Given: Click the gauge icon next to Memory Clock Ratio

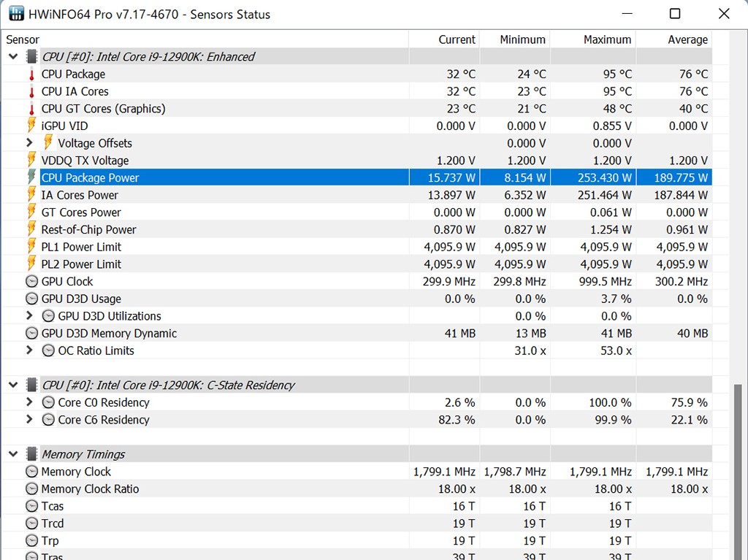Looking at the screenshot, I should [x=31, y=489].
